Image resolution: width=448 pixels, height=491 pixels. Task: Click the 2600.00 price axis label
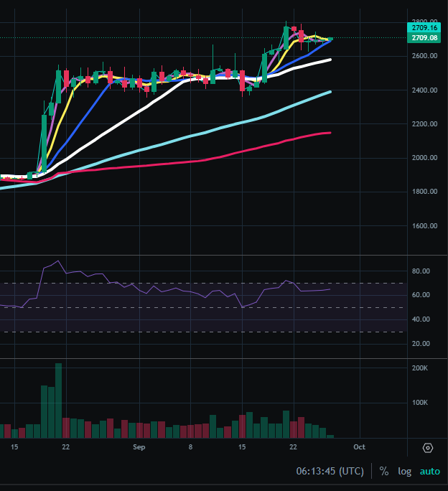[x=424, y=56]
